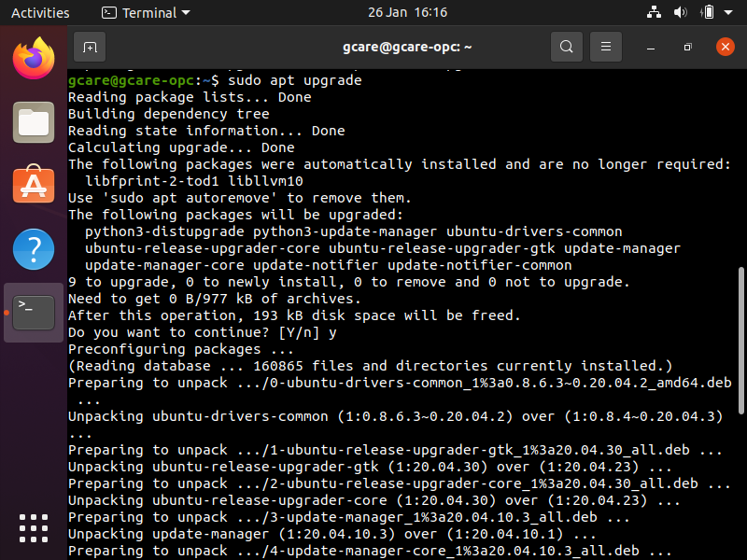Image resolution: width=747 pixels, height=560 pixels.
Task: Click '9 to upgrade' summary line
Action: point(348,282)
